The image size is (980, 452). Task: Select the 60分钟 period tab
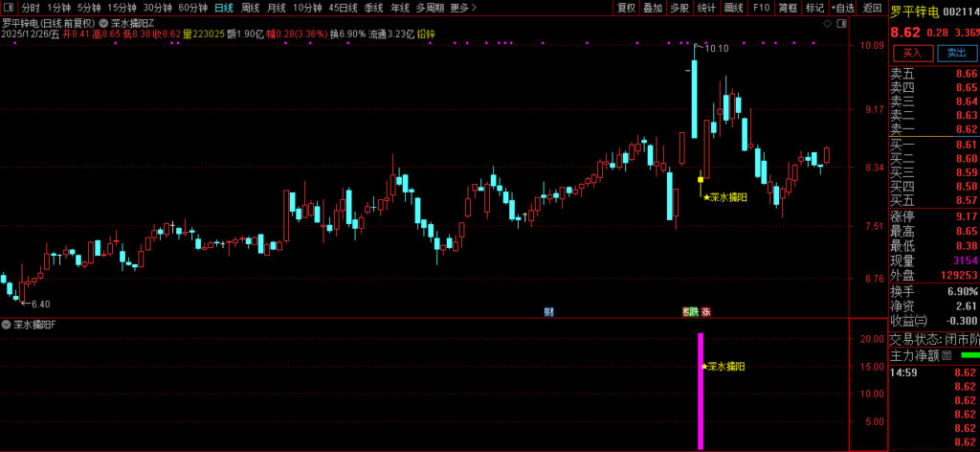pyautogui.click(x=193, y=8)
